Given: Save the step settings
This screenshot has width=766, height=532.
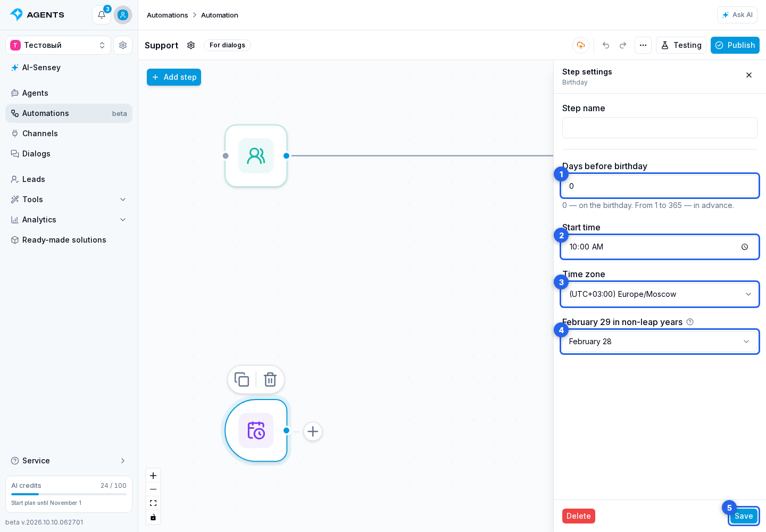Looking at the screenshot, I should (x=744, y=516).
